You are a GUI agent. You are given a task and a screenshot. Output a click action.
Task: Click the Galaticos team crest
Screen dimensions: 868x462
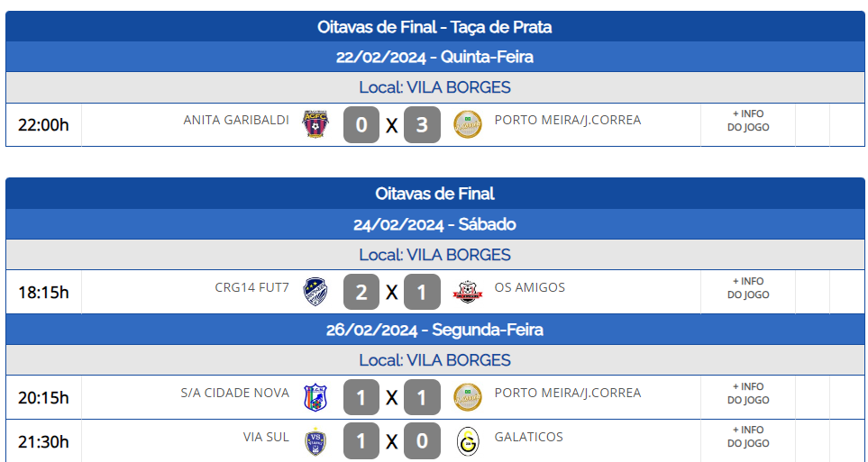(x=467, y=440)
